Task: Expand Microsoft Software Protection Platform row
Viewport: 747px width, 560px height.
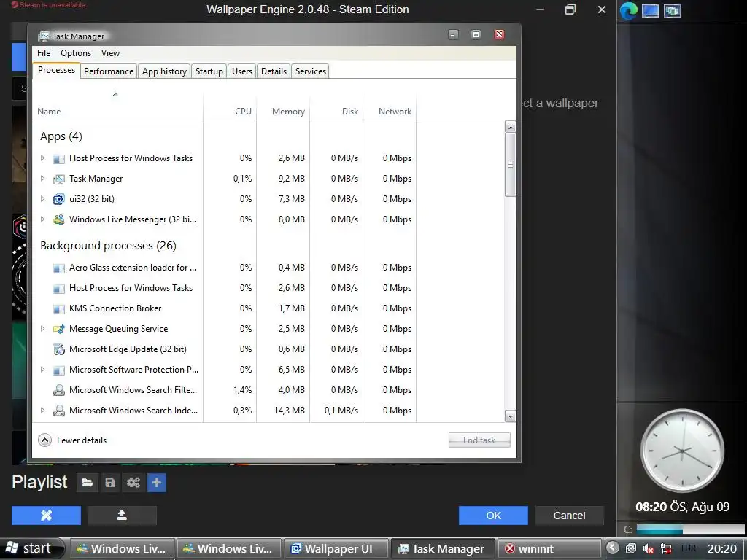Action: point(42,370)
